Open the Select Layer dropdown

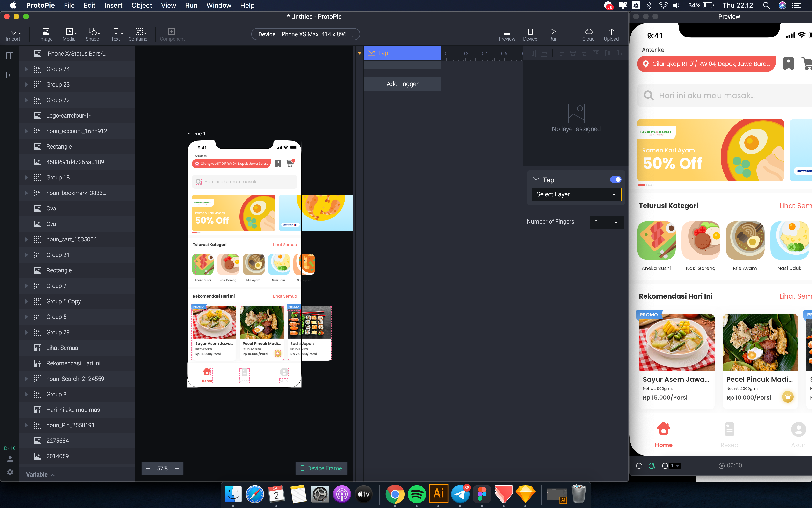576,194
